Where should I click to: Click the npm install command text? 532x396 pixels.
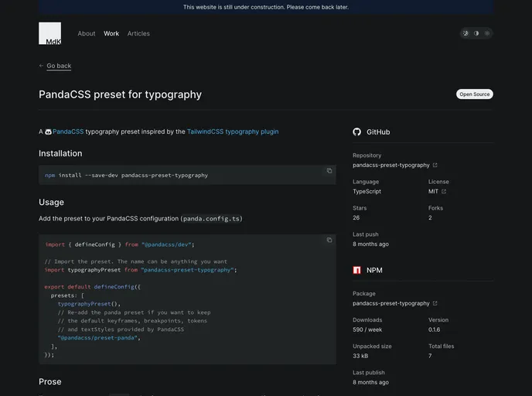126,176
